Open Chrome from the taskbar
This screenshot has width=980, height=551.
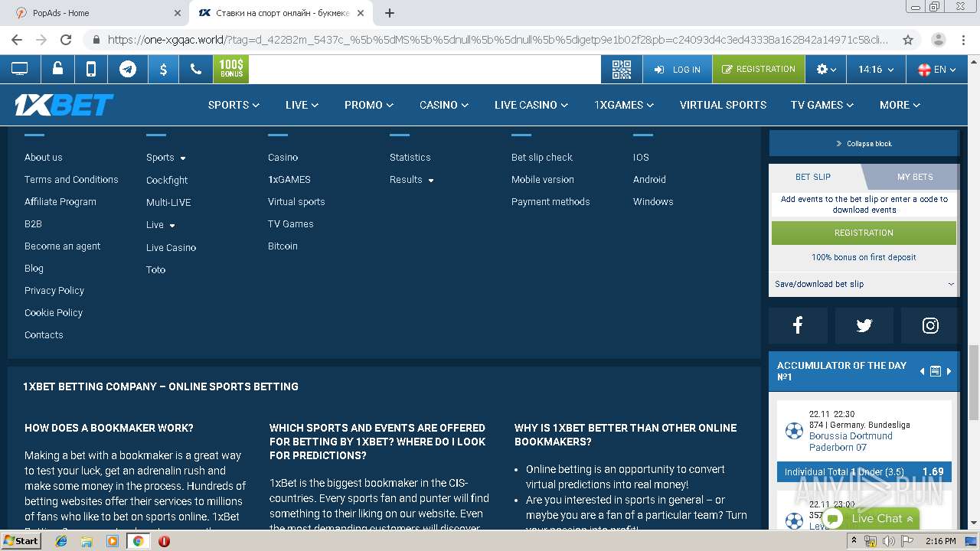[x=138, y=541]
